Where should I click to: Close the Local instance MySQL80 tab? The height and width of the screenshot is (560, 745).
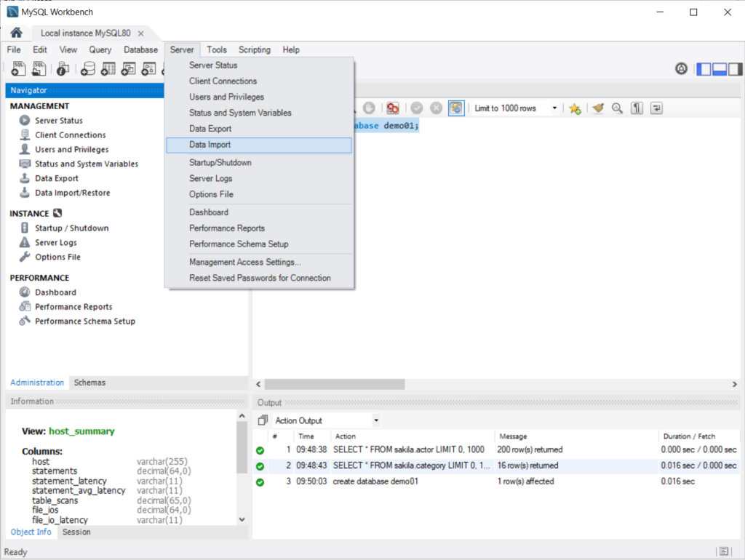(140, 33)
